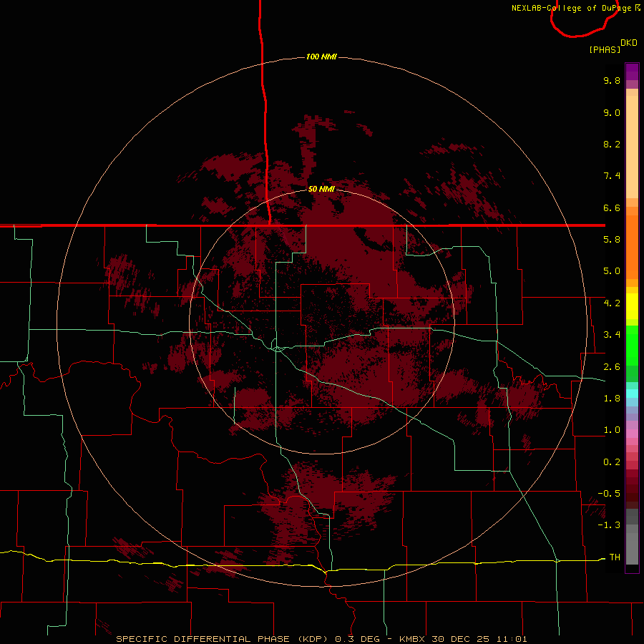Click the 4.2 value on the color scale
This screenshot has width=644, height=644.
pyautogui.click(x=612, y=303)
